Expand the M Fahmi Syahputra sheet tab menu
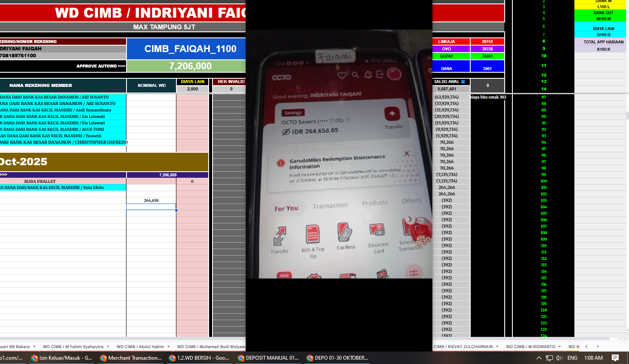This screenshot has width=629, height=364. 108,346
